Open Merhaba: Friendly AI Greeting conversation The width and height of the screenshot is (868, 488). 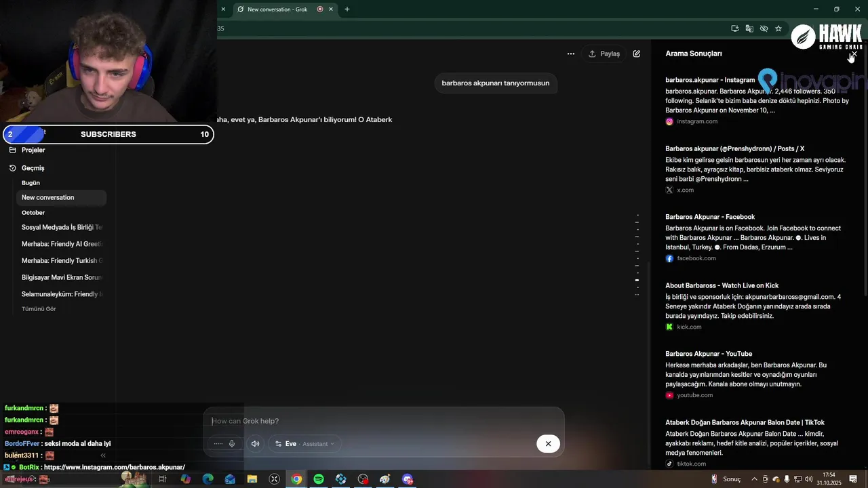[x=61, y=244]
